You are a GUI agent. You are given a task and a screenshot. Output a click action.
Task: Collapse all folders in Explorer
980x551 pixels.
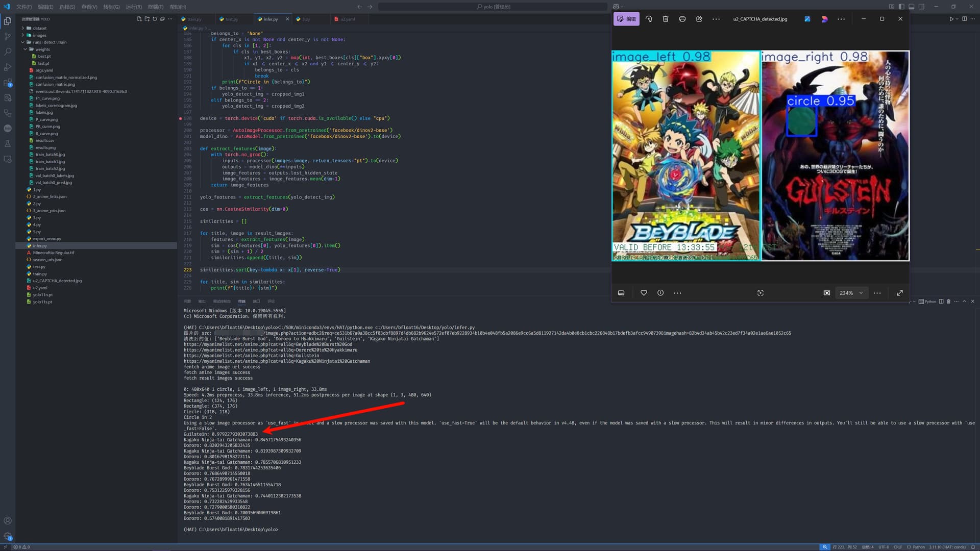point(162,19)
